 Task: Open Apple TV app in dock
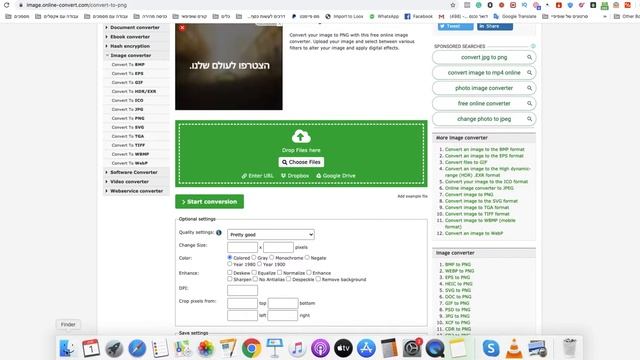coord(343,348)
